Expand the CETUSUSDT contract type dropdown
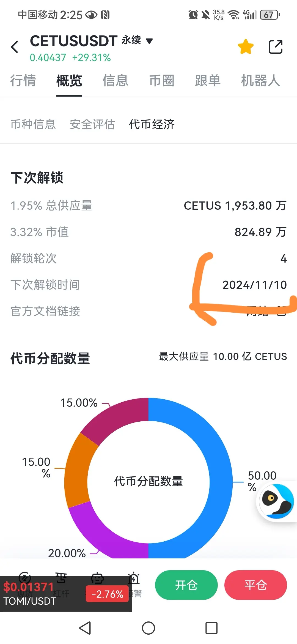Viewport: 297px width, 644px height. click(x=149, y=41)
